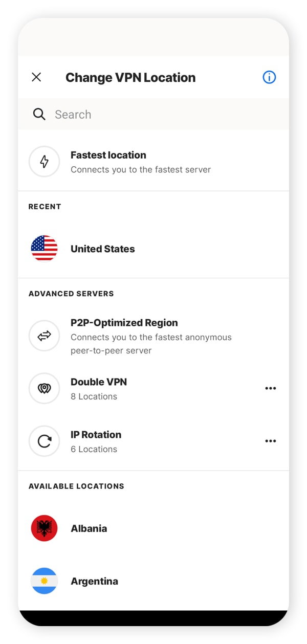This screenshot has width=307, height=644.
Task: Expand Double VPN location options via ellipsis
Action: tap(271, 388)
